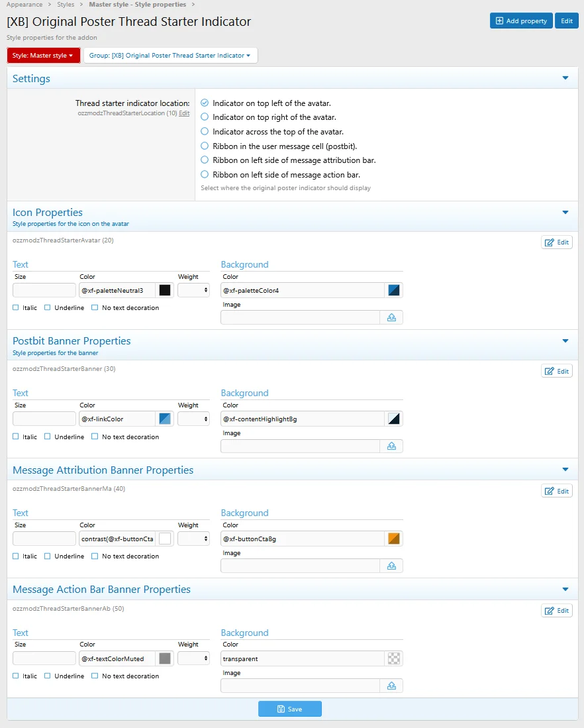Viewport: 584px width, 728px height.
Task: Select "Ribbon in the user message cell" option
Action: point(205,146)
